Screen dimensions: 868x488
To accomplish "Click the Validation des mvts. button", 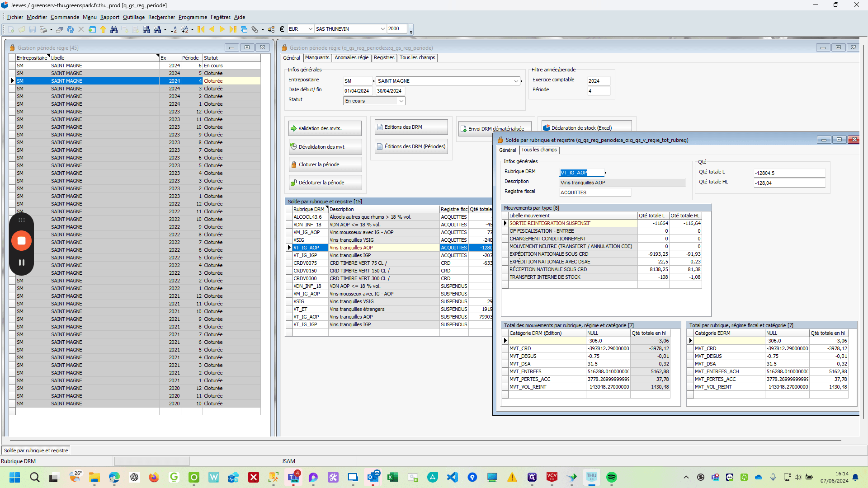I will [325, 128].
